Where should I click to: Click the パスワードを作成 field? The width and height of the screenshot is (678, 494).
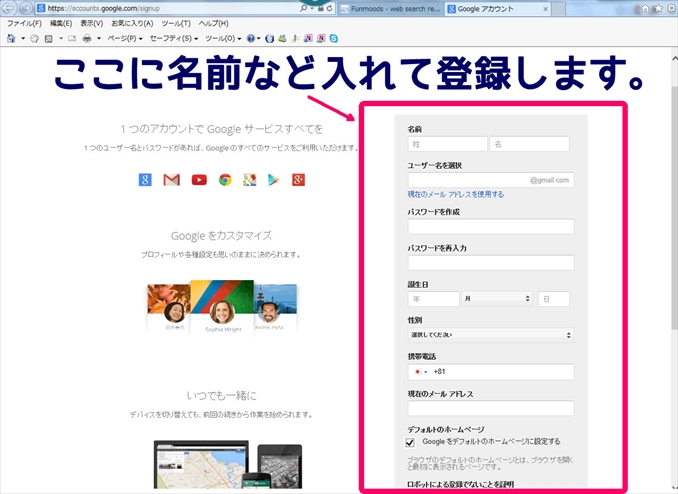pyautogui.click(x=491, y=227)
